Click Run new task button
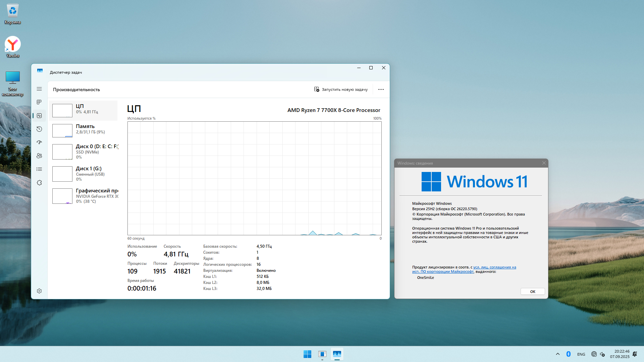The height and width of the screenshot is (362, 644). [341, 89]
